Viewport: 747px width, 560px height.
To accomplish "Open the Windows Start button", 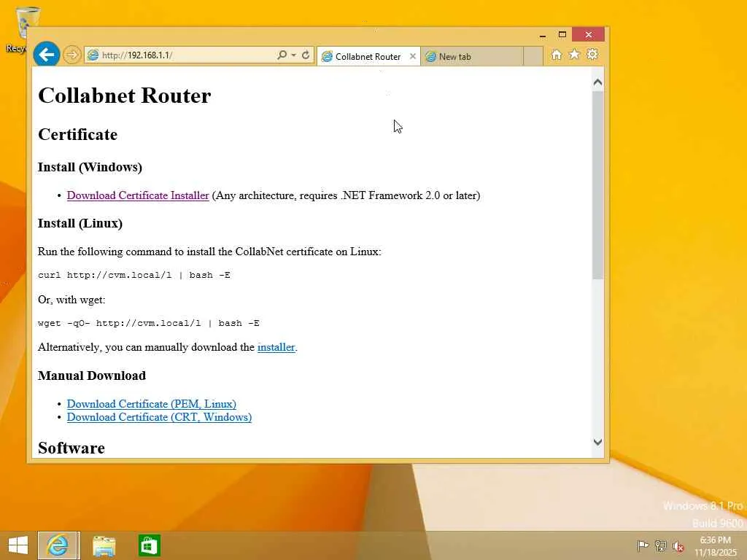I will point(18,545).
